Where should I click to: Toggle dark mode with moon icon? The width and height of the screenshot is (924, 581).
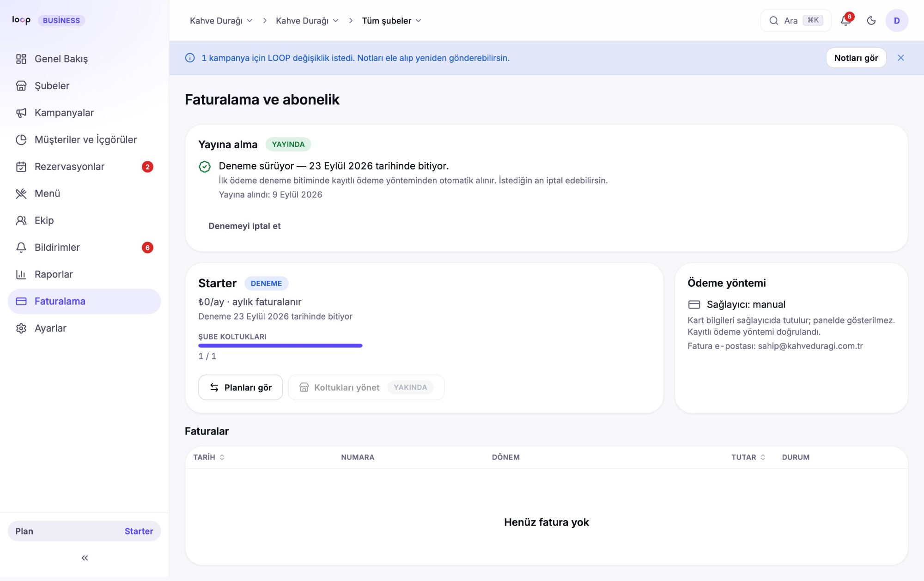871,20
